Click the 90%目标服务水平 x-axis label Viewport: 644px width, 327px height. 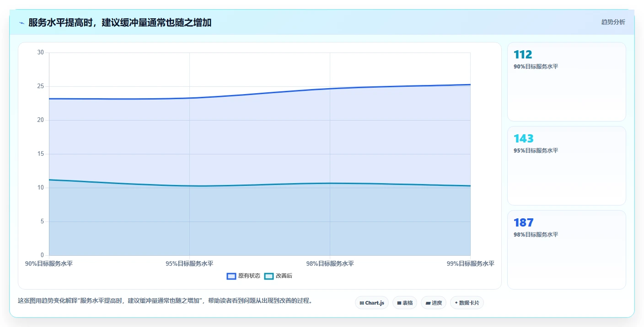tap(49, 264)
